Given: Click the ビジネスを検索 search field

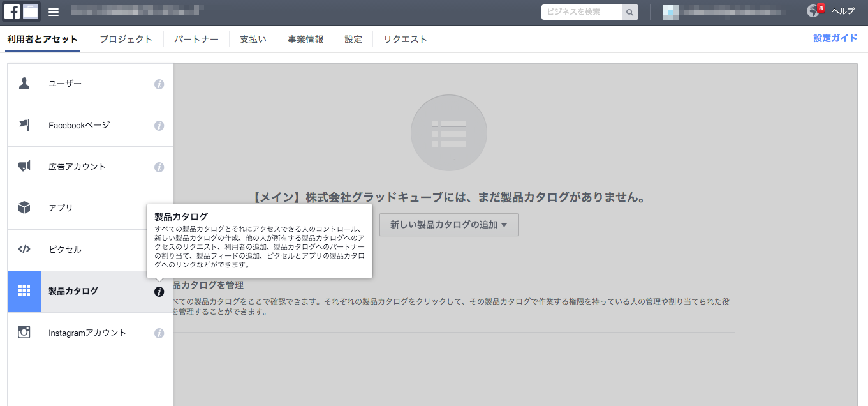Looking at the screenshot, I should pyautogui.click(x=582, y=12).
